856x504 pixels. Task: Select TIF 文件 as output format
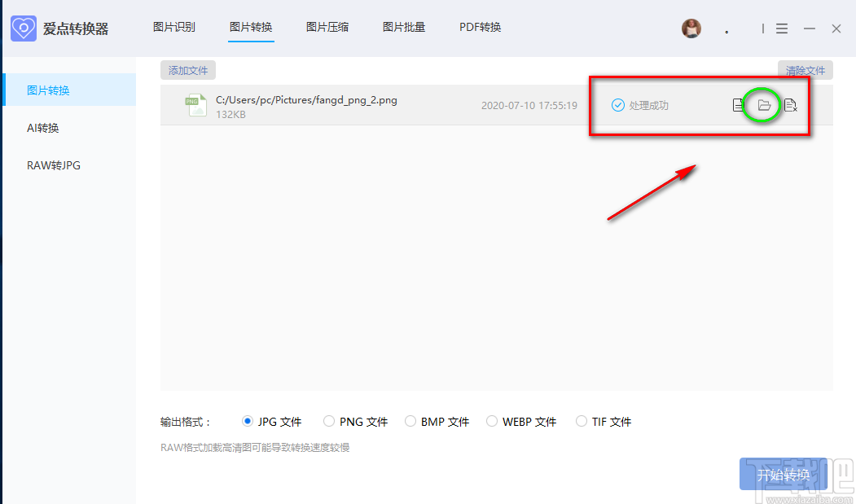pyautogui.click(x=581, y=421)
